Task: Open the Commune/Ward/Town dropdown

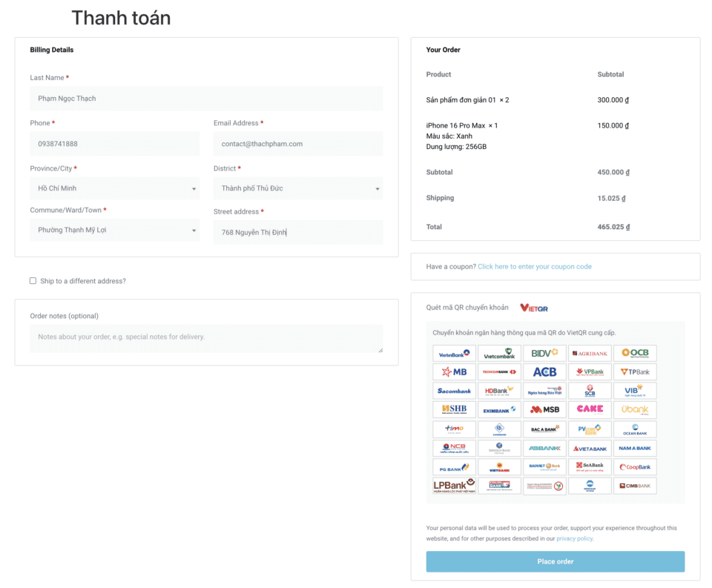Action: (x=115, y=230)
